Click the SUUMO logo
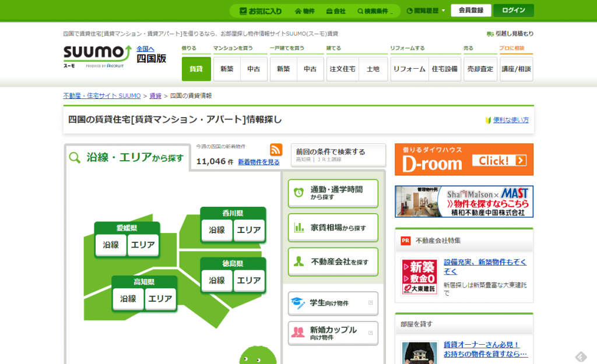 [x=97, y=56]
